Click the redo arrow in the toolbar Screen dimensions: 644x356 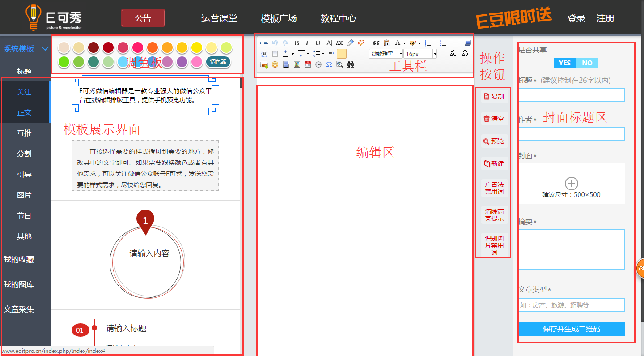[x=286, y=43]
